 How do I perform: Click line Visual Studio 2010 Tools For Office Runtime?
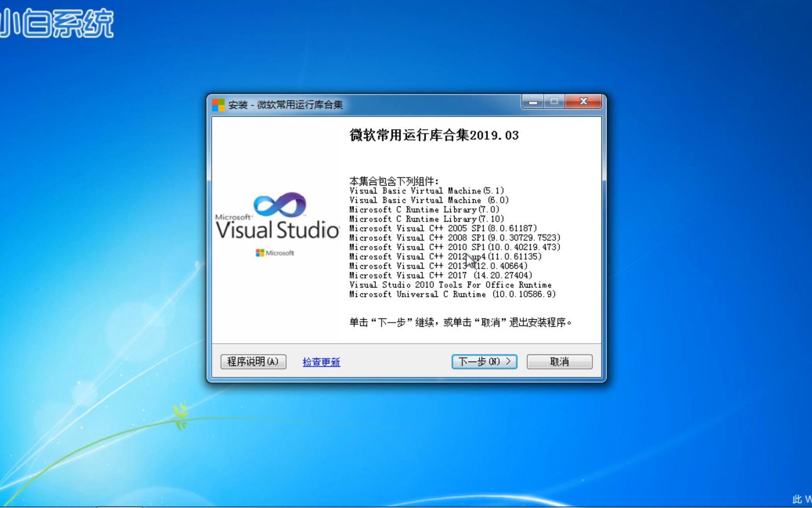(451, 285)
